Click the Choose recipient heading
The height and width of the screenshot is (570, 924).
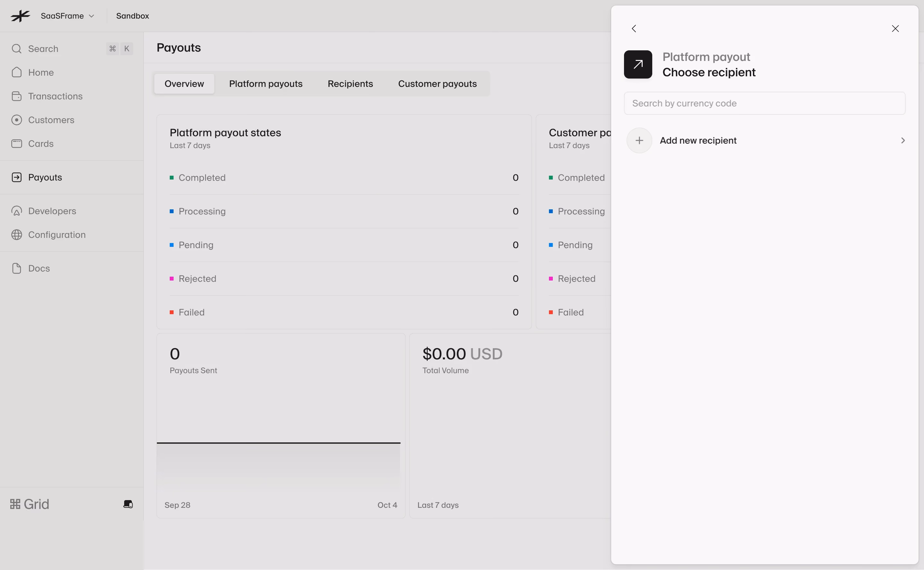tap(709, 72)
